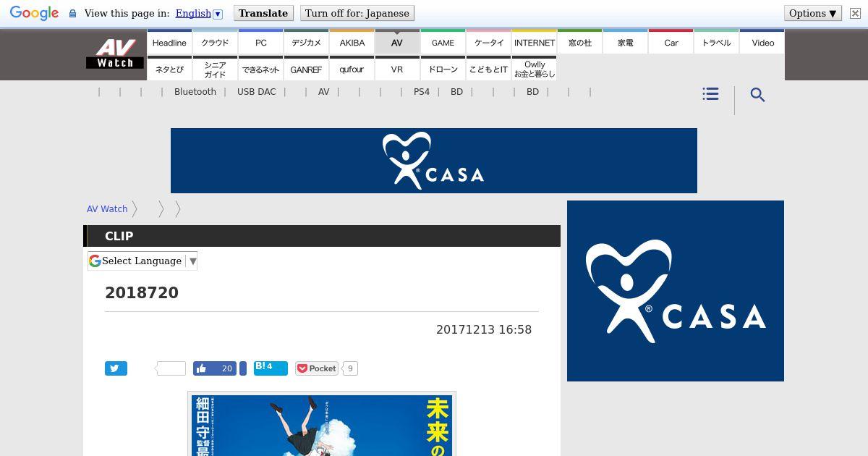Open the GANREF tab
The width and height of the screenshot is (868, 456).
pyautogui.click(x=307, y=69)
